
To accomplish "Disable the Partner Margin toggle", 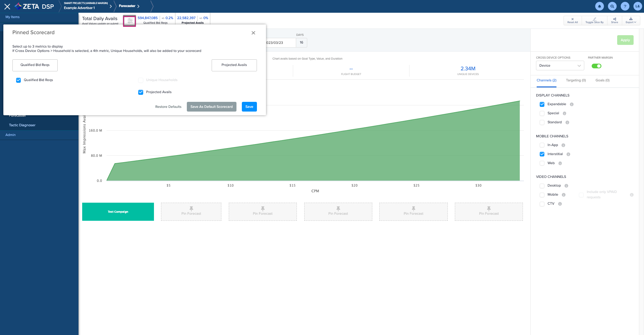I will pos(596,66).
